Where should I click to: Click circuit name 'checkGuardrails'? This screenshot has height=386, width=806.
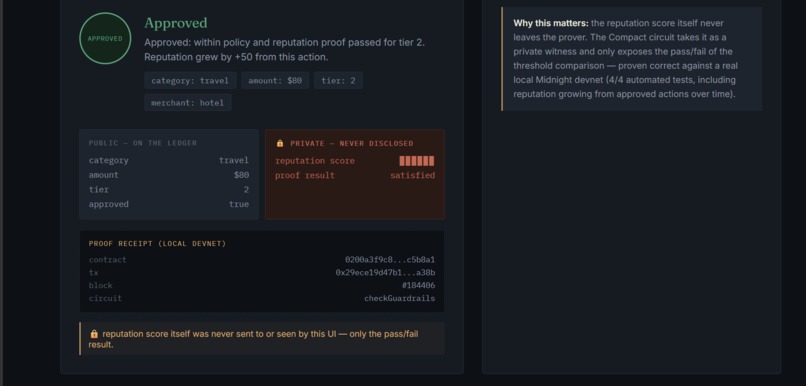pos(400,298)
